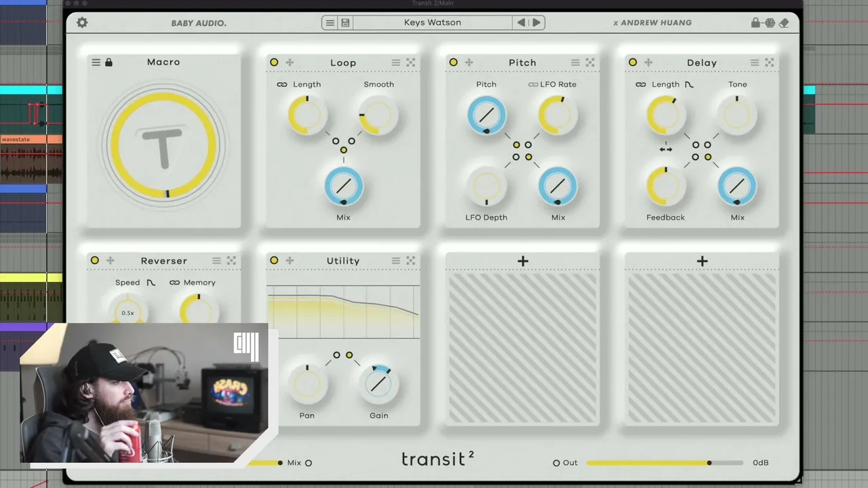The height and width of the screenshot is (488, 868).
Task: Click the Out level slider handle
Action: (x=709, y=463)
